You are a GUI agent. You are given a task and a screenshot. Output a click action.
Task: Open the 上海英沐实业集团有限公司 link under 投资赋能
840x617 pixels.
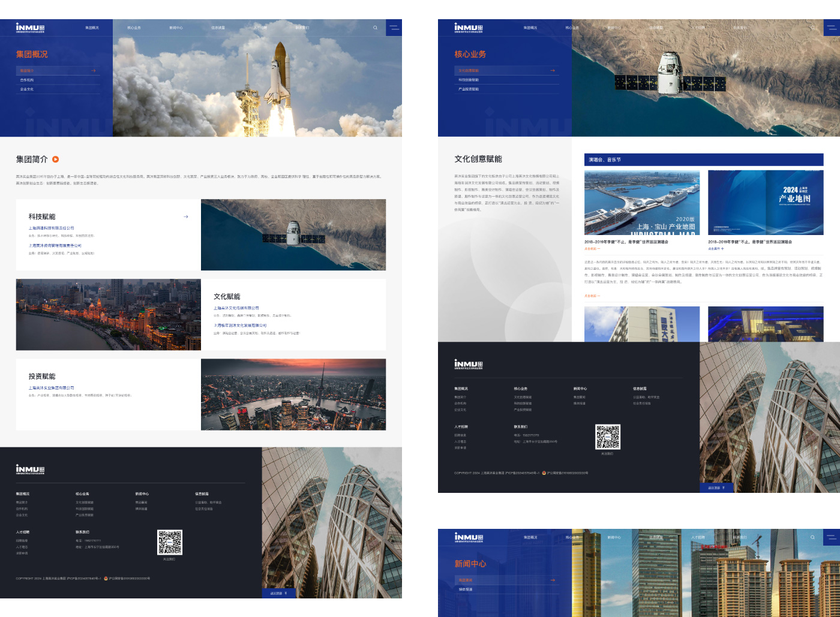(x=52, y=388)
